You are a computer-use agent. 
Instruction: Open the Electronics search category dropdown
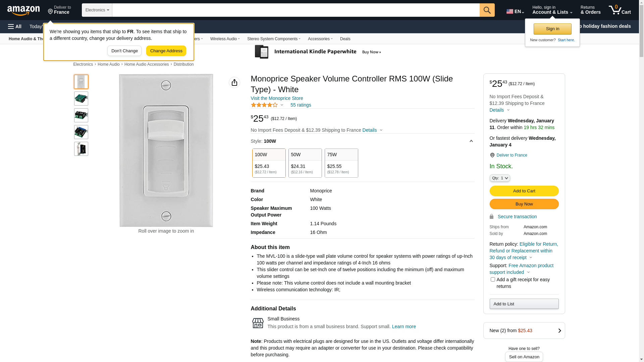coord(97,10)
